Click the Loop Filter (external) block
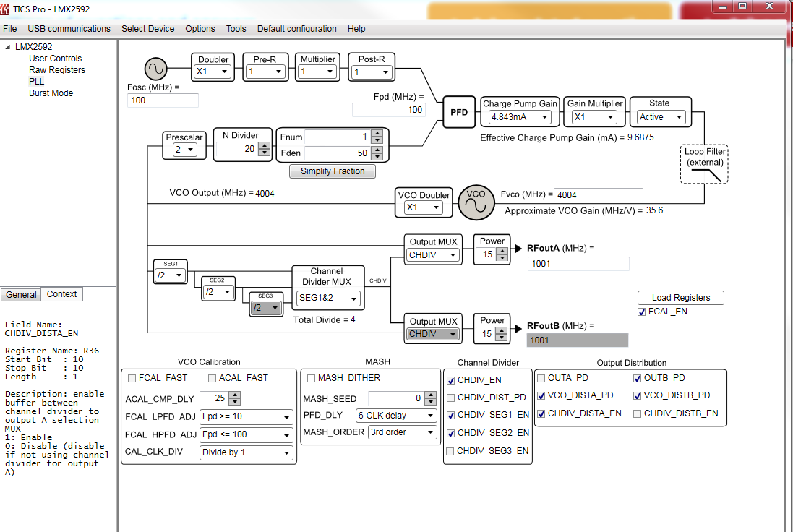 705,164
